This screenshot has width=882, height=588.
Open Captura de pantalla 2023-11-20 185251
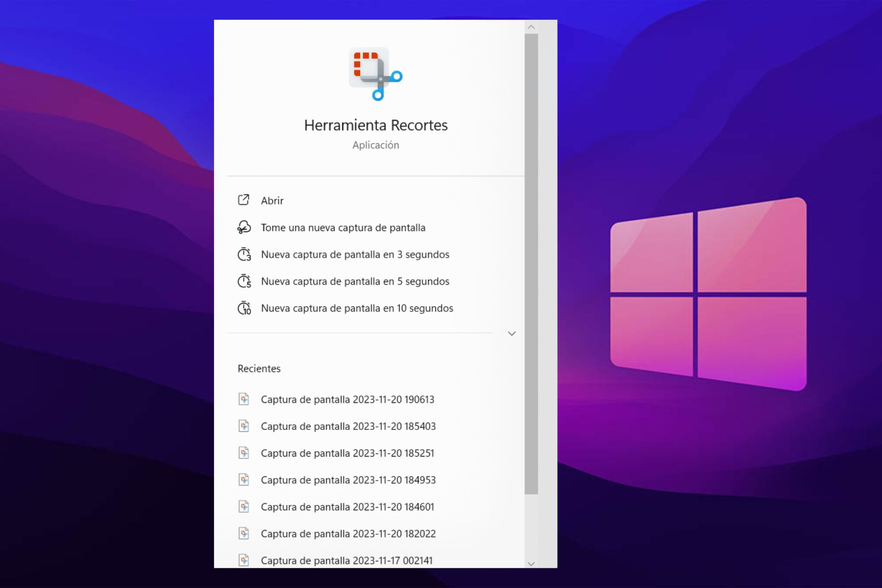pos(347,453)
